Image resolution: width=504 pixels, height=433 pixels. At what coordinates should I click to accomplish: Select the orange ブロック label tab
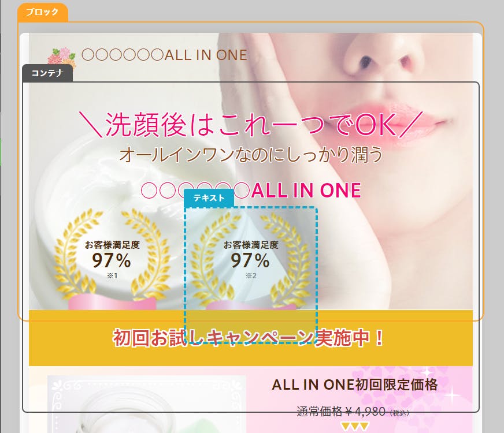click(x=42, y=12)
